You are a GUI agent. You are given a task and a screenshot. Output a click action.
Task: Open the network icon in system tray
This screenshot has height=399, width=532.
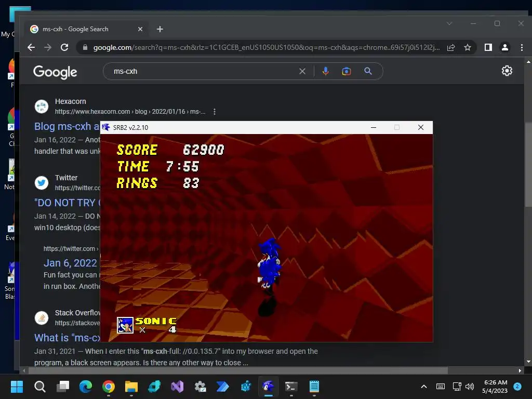click(x=457, y=387)
